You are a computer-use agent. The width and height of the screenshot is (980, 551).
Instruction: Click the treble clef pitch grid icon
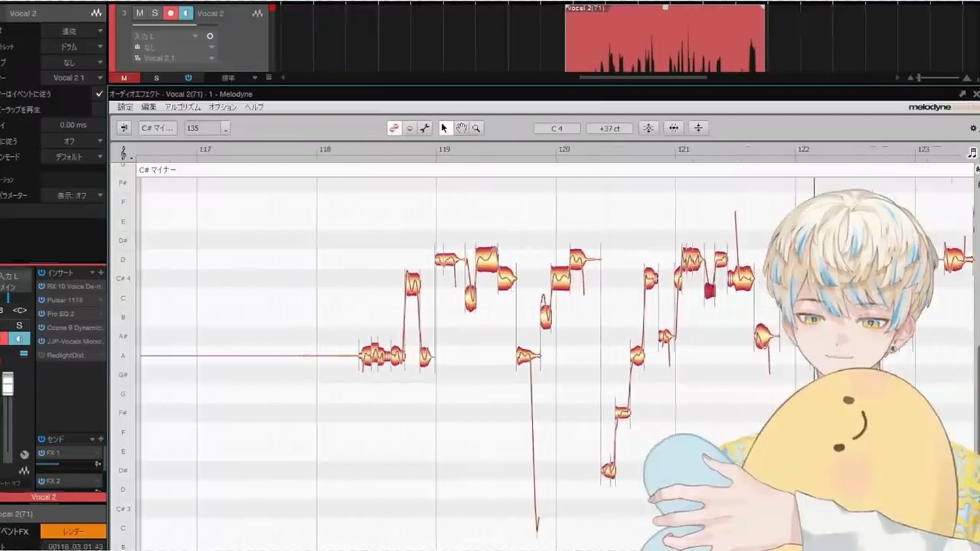123,153
